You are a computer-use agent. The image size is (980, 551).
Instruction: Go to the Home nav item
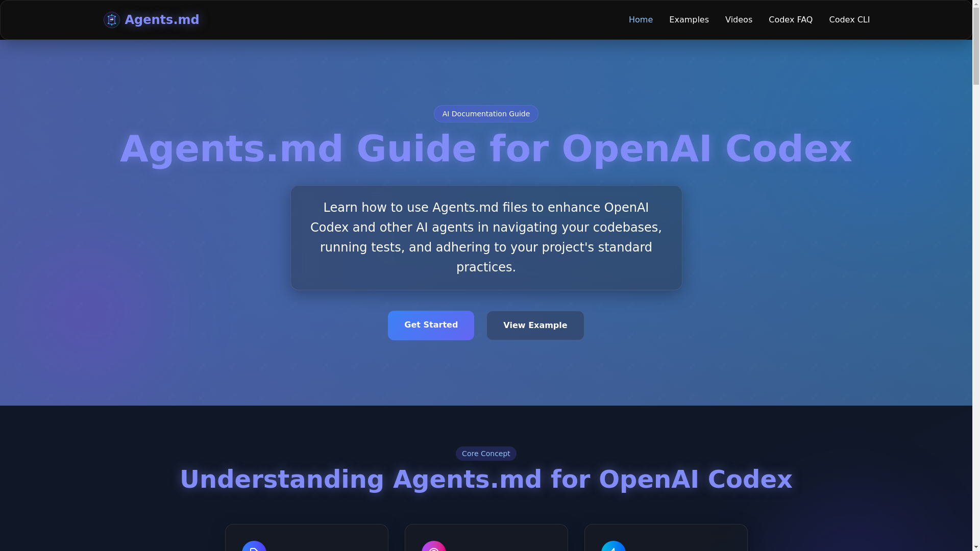(x=641, y=20)
